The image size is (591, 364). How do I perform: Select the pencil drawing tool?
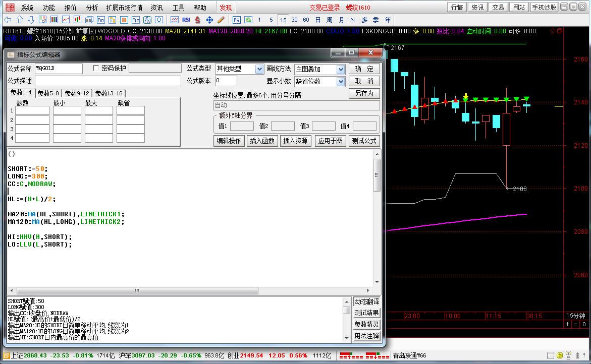tap(221, 20)
